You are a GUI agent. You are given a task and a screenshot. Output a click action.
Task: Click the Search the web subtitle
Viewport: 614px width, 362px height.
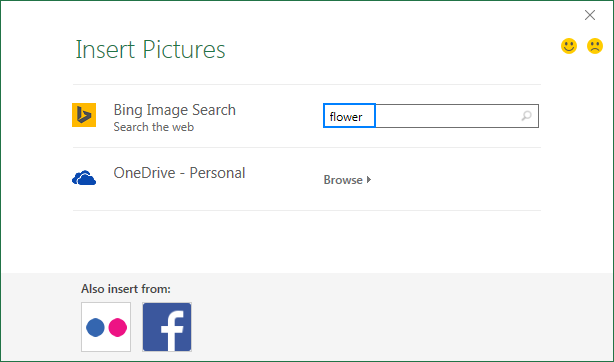(154, 127)
